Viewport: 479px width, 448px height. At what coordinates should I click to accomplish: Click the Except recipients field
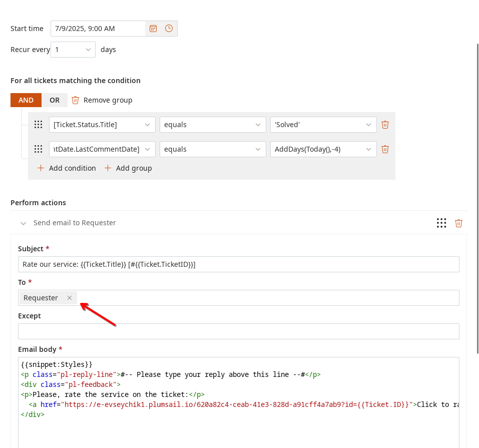click(x=238, y=331)
